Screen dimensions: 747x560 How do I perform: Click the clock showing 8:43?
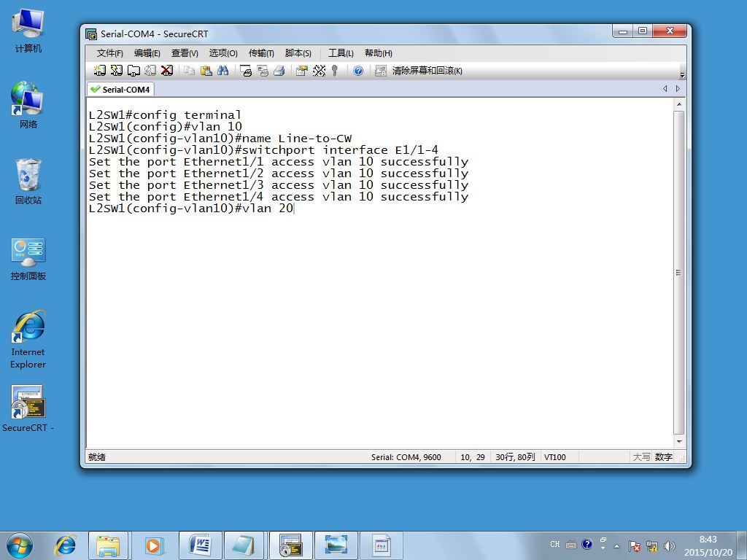708,540
